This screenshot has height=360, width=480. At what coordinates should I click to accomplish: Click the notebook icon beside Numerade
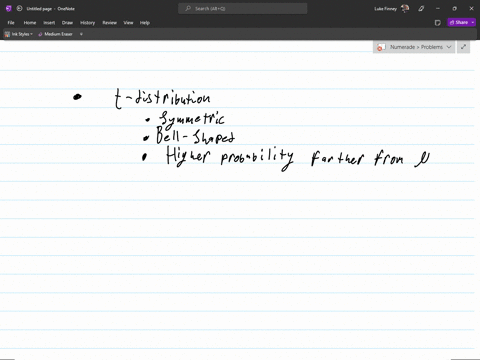tap(381, 47)
